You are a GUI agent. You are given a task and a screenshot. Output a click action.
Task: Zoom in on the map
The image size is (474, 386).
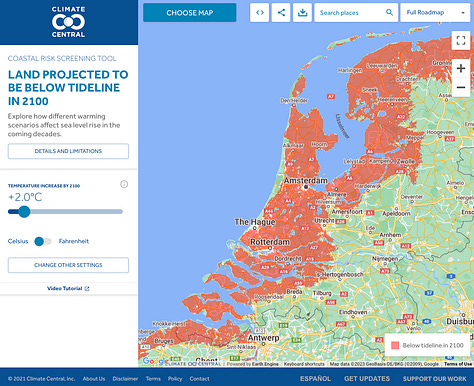(461, 69)
